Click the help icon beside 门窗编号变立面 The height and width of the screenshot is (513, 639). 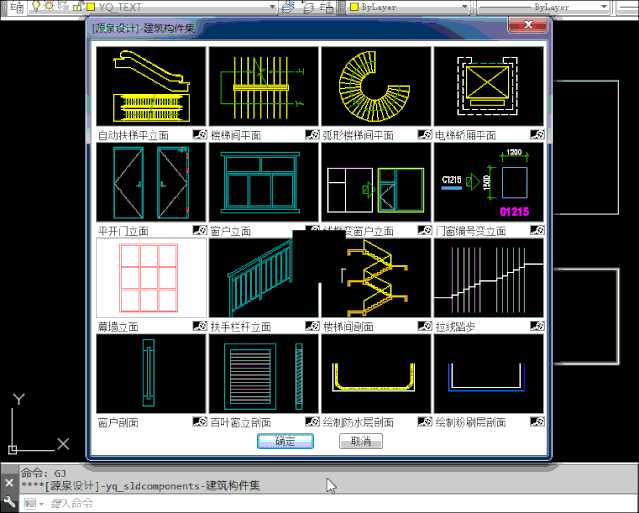pos(537,230)
